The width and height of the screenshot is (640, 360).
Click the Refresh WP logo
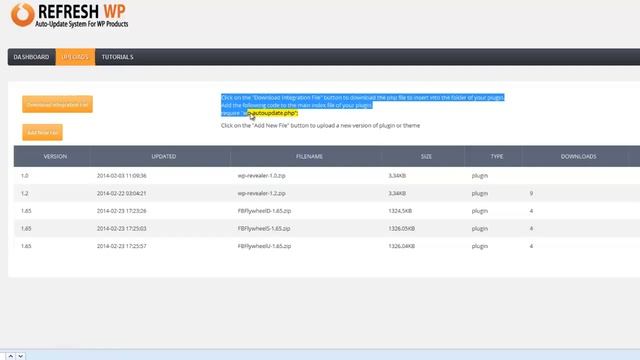(x=69, y=16)
